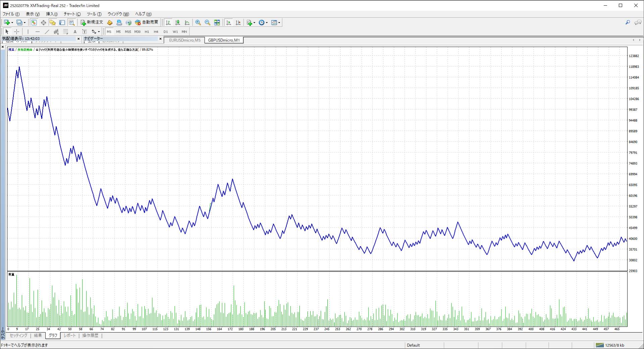644x349 pixels.
Task: Select the vertical line tool
Action: coord(28,32)
